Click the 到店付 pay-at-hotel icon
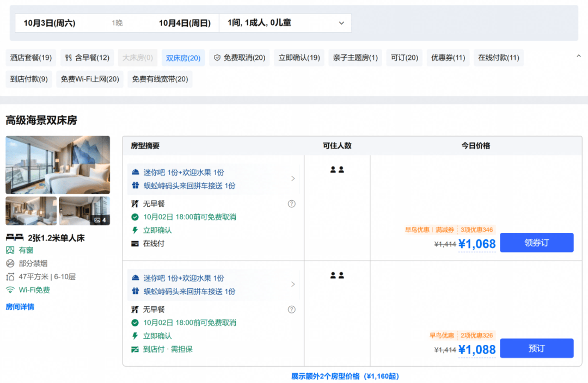The image size is (588, 383). point(135,349)
